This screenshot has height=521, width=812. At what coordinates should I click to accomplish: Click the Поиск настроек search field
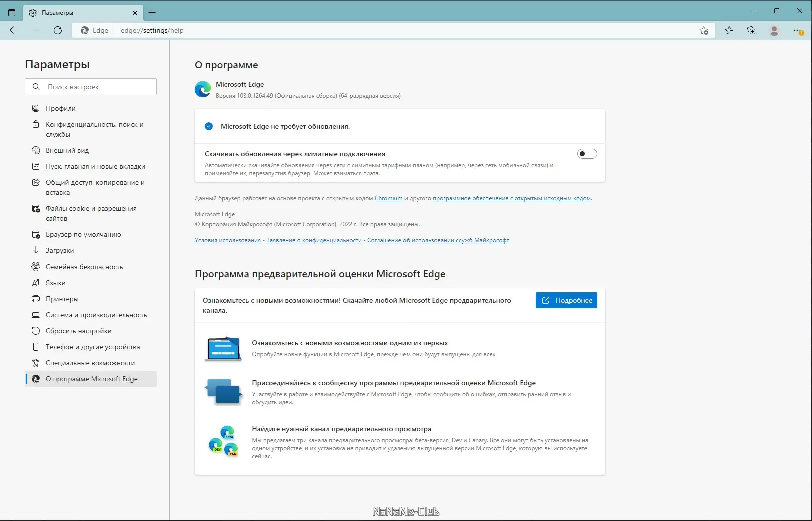91,87
